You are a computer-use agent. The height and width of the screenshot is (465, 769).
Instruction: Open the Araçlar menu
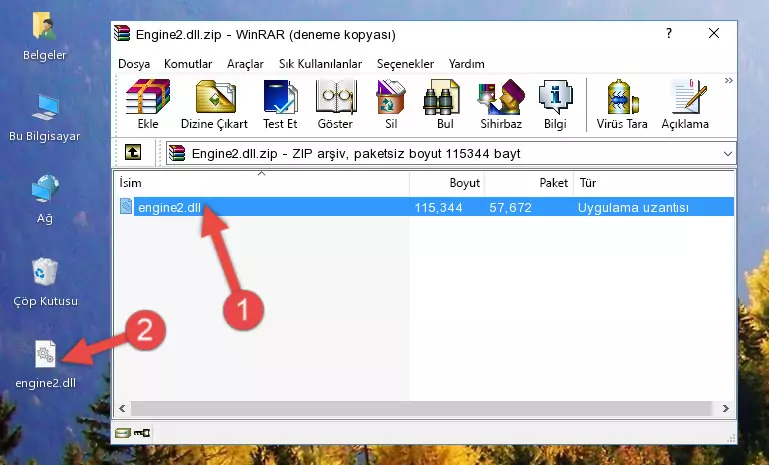[245, 64]
